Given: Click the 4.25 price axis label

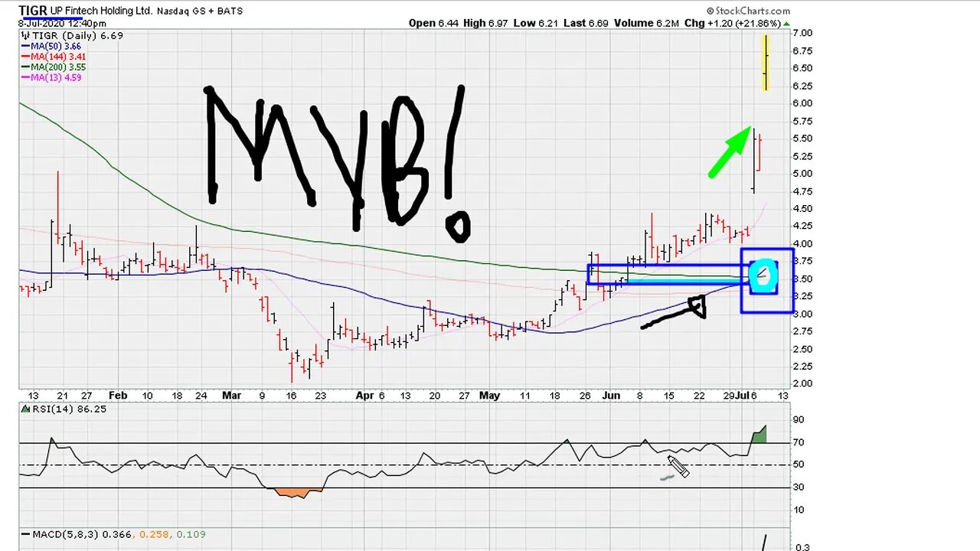Looking at the screenshot, I should [802, 227].
